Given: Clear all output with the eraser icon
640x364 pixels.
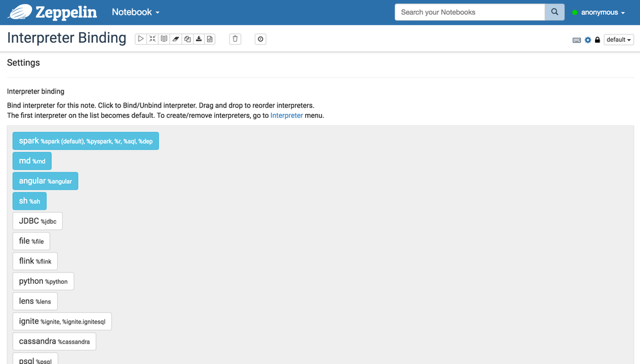Looking at the screenshot, I should click(176, 39).
